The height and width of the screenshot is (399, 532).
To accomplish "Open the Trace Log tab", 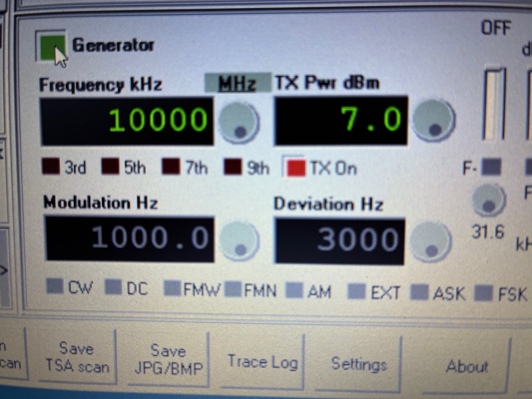I will tap(263, 362).
